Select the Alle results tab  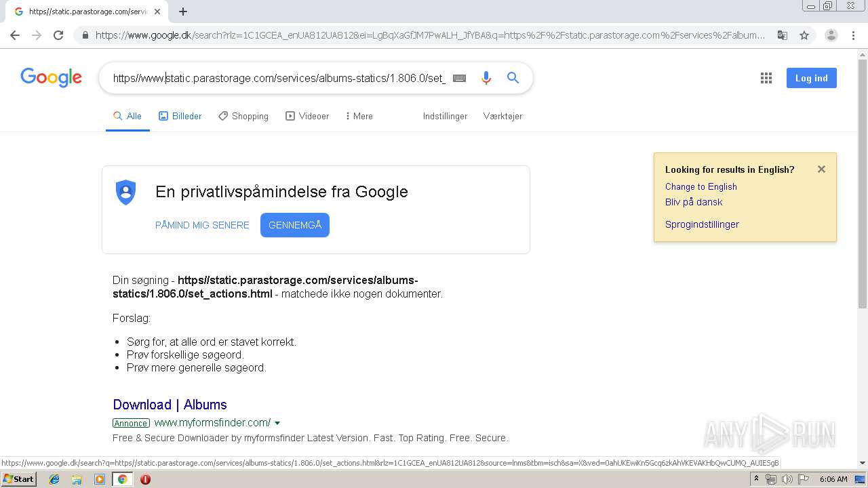127,116
